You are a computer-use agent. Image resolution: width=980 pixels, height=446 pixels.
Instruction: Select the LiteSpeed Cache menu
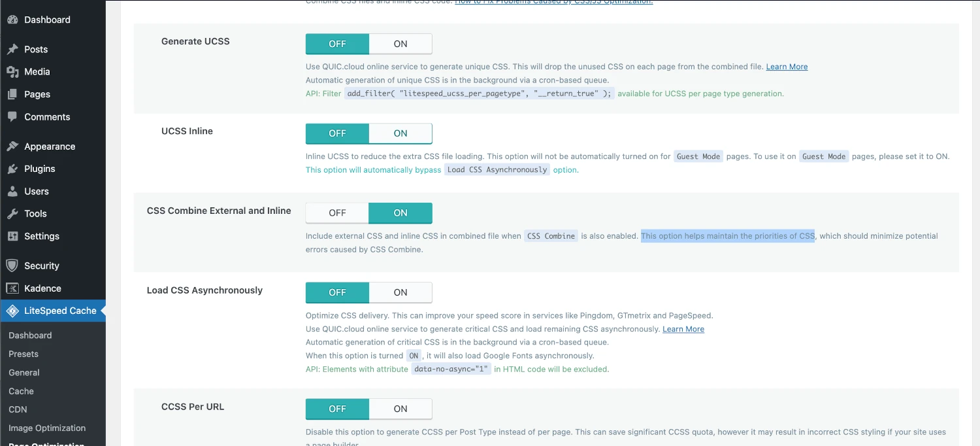coord(53,311)
